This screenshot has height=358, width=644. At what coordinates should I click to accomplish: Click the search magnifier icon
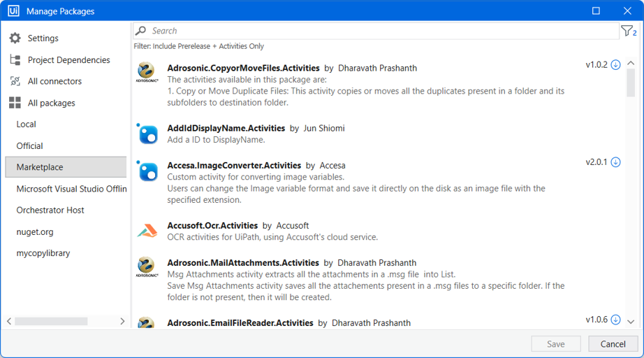point(141,30)
